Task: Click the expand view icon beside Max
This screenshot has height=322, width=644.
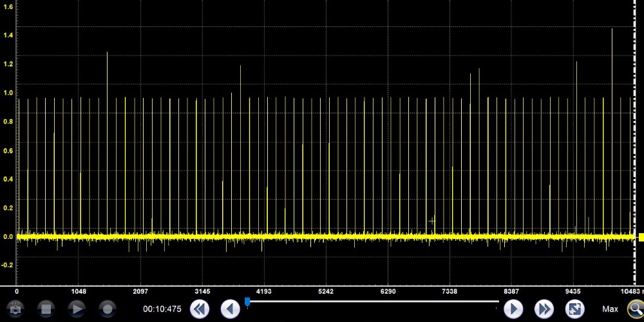Action: pos(574,309)
